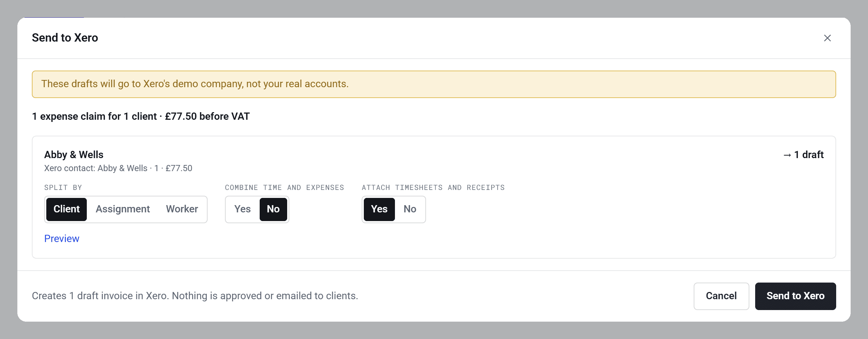Choose No for Combine Time and Expenses
This screenshot has height=339, width=868.
273,209
